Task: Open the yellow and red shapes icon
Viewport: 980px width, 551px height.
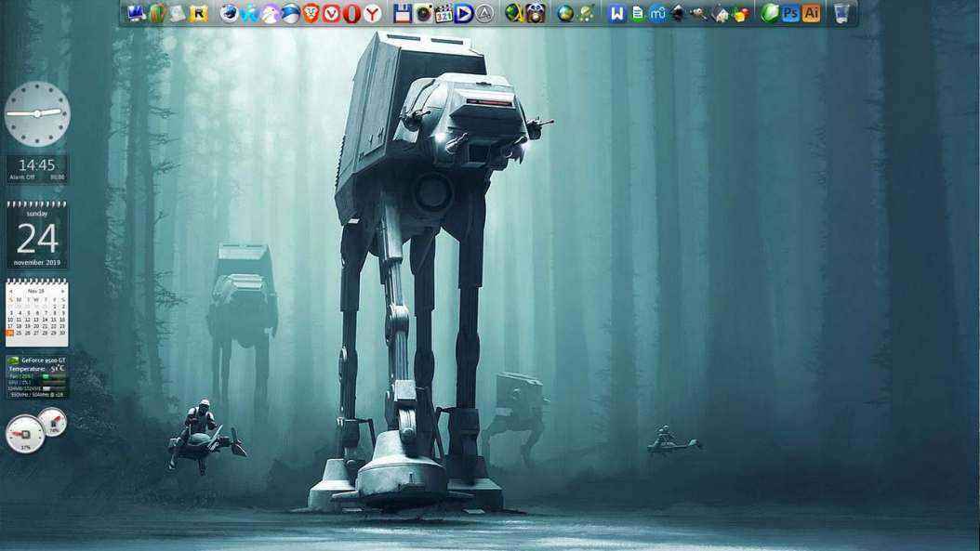Action: pos(741,13)
